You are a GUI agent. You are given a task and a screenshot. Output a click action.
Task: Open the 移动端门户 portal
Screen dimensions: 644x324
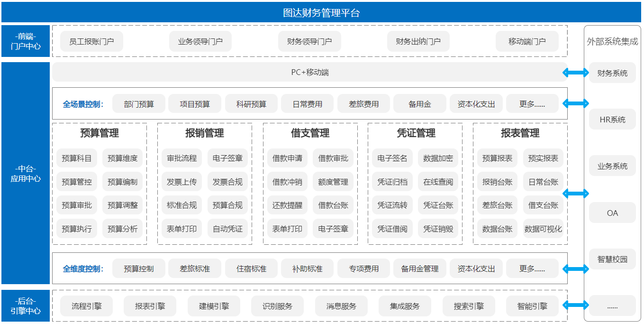(527, 41)
